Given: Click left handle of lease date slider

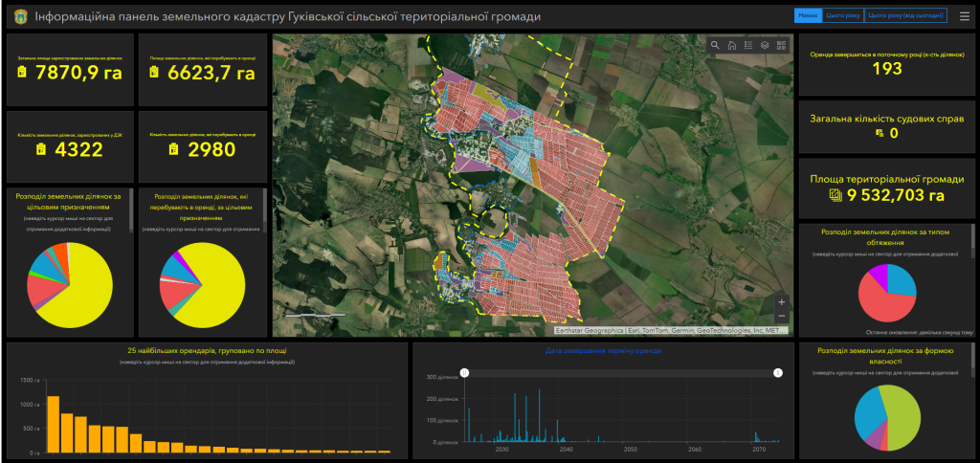Looking at the screenshot, I should coord(464,373).
